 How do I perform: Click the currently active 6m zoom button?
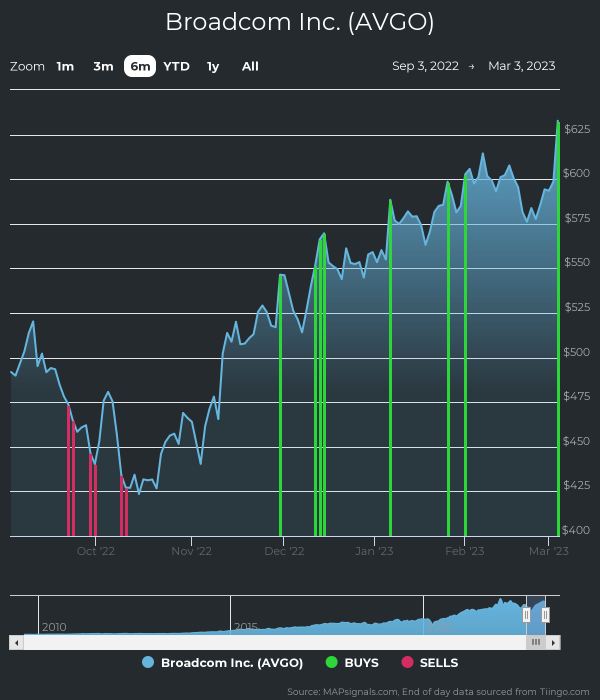point(140,66)
